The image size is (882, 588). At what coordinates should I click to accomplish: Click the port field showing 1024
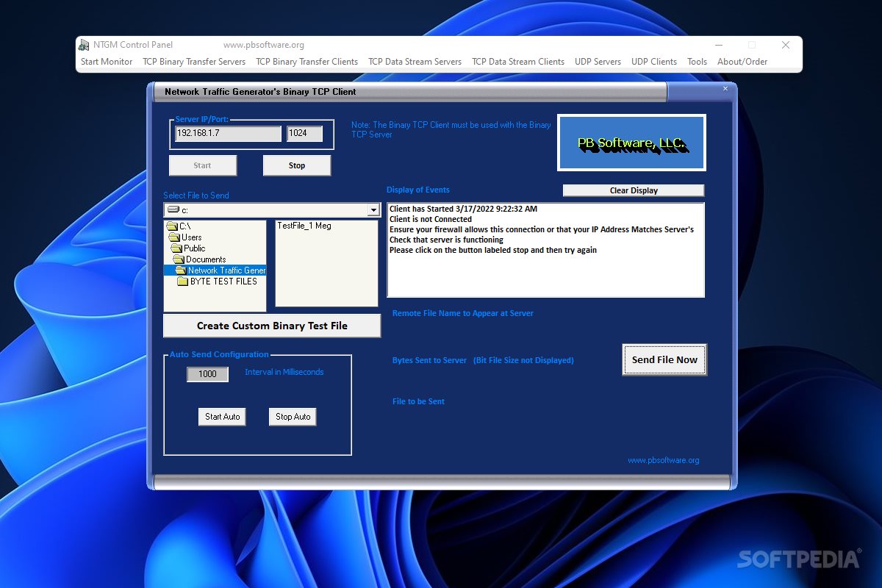[304, 134]
